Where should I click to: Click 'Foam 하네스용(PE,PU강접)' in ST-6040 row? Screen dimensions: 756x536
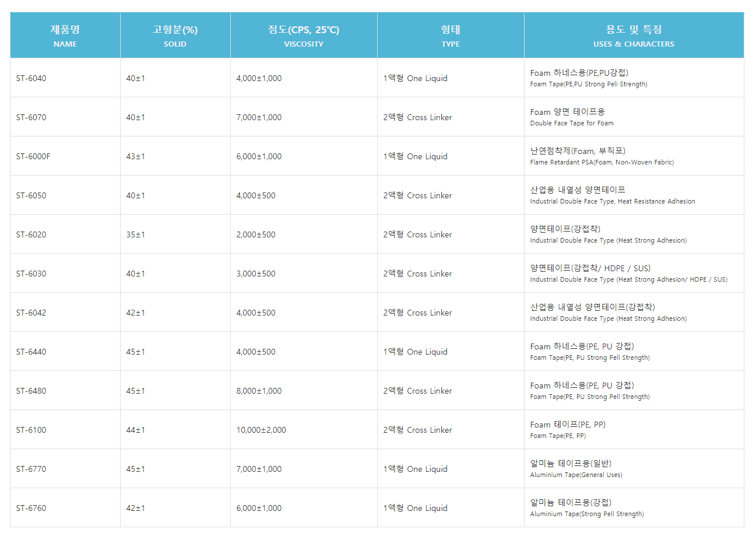click(x=579, y=73)
